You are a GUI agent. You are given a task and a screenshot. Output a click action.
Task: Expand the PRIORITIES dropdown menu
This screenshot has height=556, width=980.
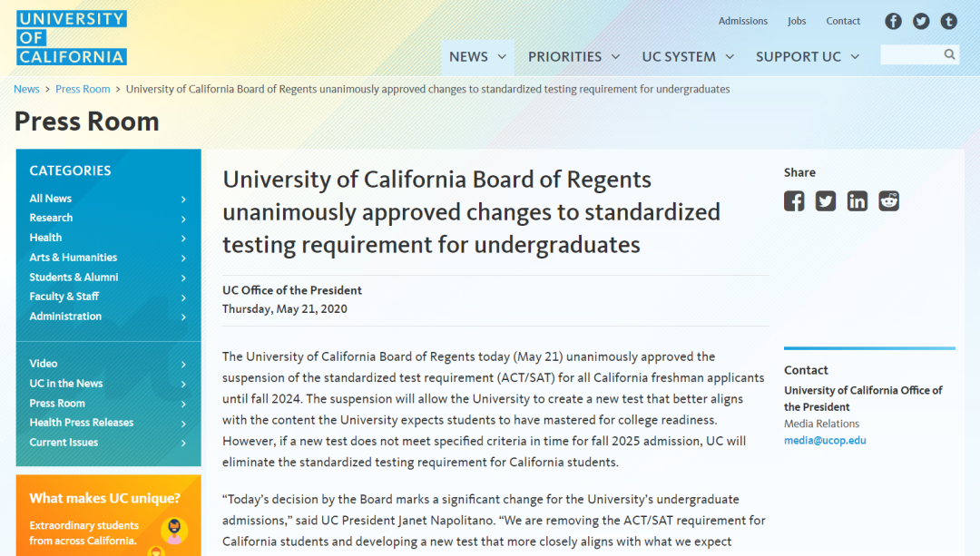573,57
